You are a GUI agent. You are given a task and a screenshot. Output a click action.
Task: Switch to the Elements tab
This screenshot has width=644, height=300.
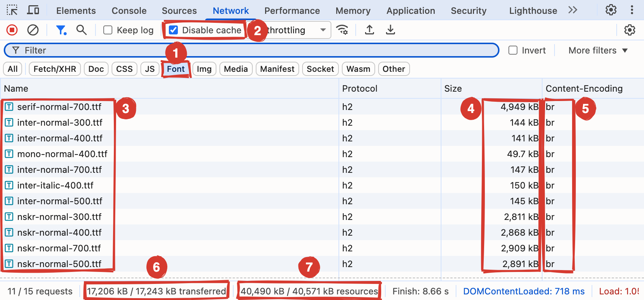click(76, 11)
